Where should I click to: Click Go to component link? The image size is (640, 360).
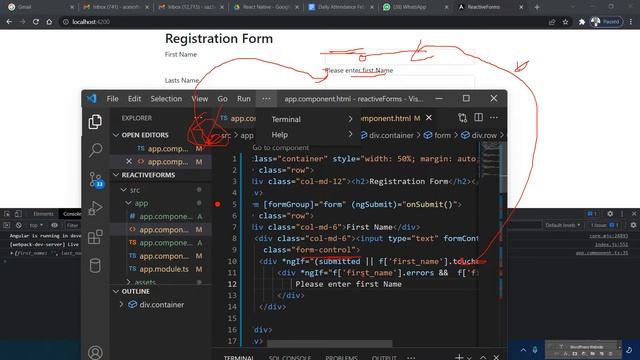pyautogui.click(x=281, y=147)
